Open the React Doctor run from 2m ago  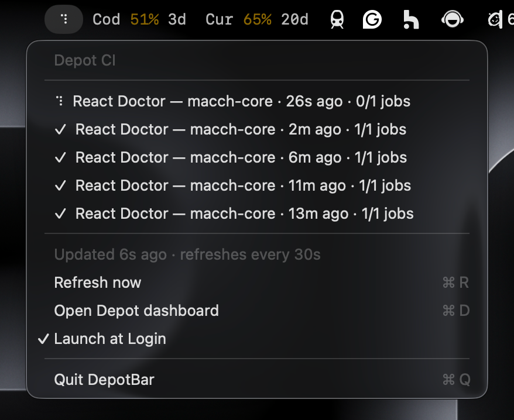[257, 129]
